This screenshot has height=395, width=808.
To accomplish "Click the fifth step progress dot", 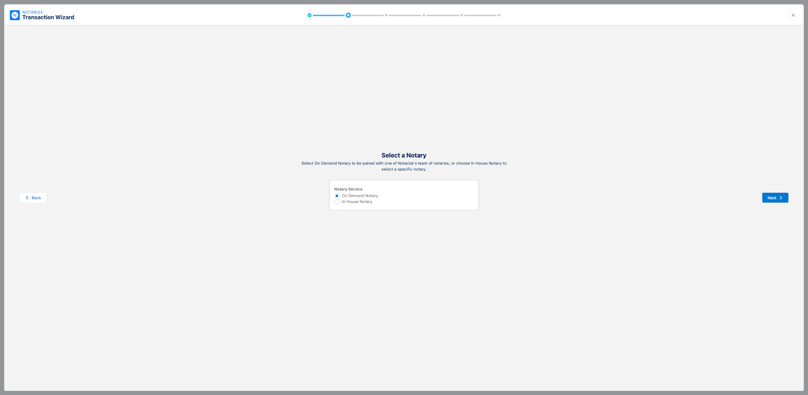I will coord(462,15).
